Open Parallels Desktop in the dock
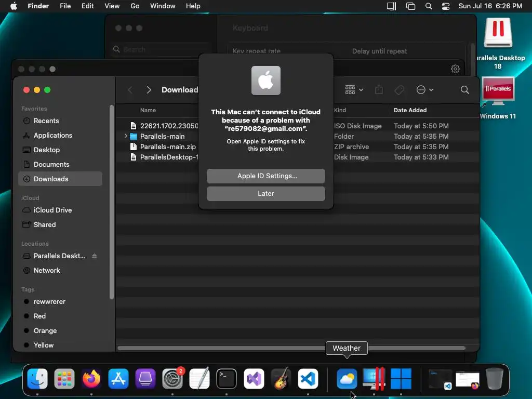 [x=374, y=378]
